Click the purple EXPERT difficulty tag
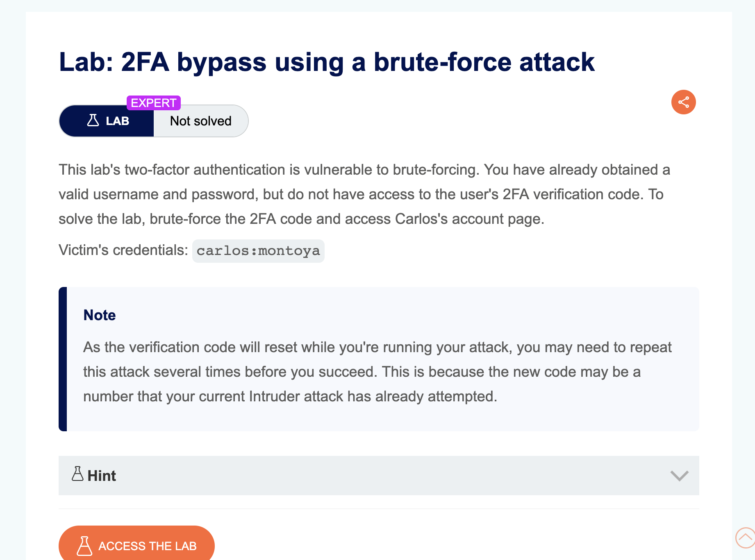 coord(154,102)
